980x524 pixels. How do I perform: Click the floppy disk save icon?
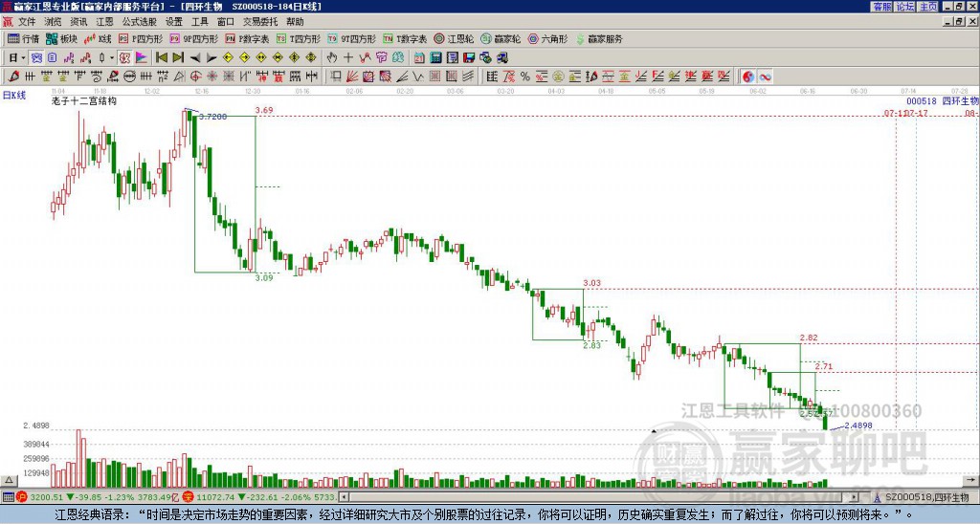[469, 58]
